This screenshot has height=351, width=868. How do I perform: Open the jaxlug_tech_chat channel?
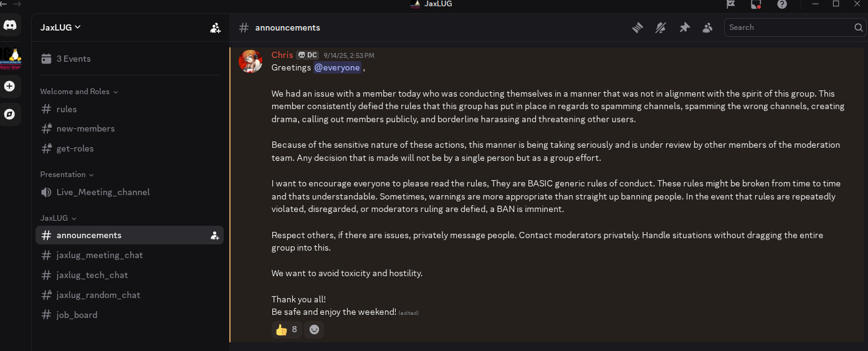point(92,275)
